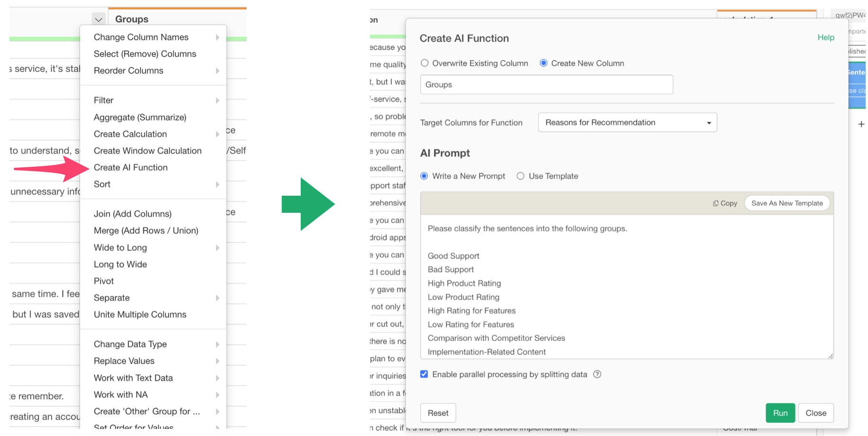This screenshot has width=868, height=436.
Task: Click the 'Implementation-Related Content' prompt line
Action: (x=487, y=352)
